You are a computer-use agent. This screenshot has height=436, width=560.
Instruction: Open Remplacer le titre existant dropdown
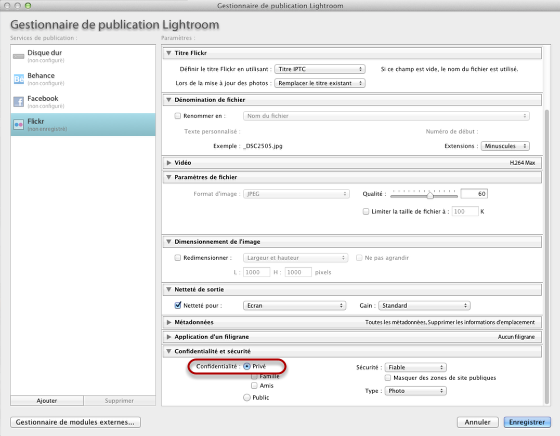pyautogui.click(x=320, y=83)
